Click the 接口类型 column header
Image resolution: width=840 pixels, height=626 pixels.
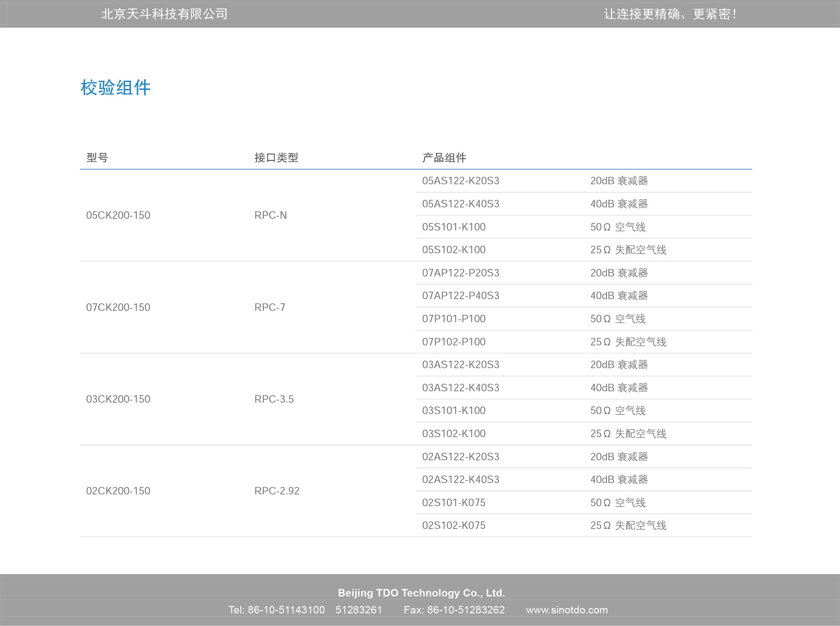276,158
